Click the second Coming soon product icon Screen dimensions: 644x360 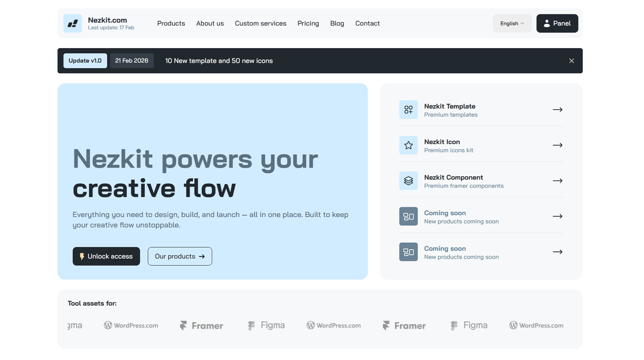pos(408,252)
